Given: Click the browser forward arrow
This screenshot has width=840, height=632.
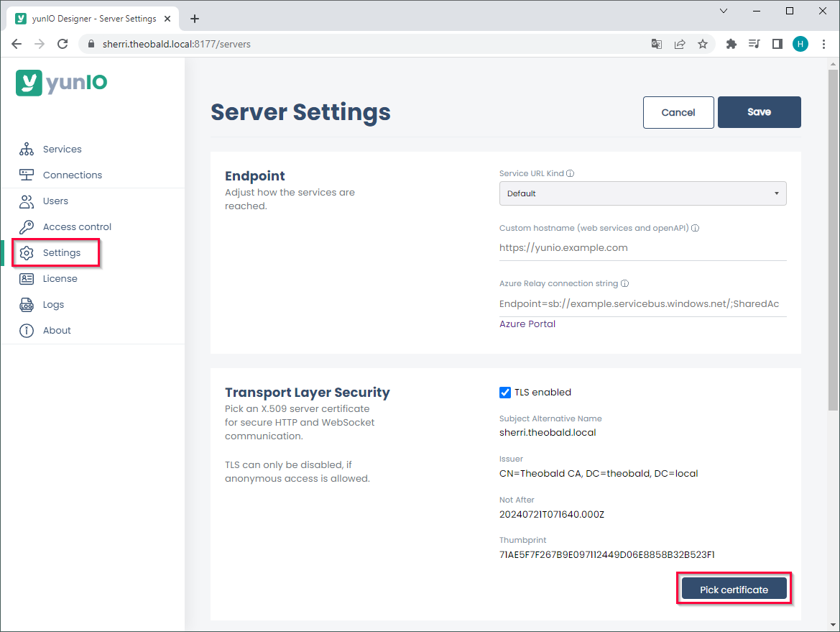Looking at the screenshot, I should click(40, 44).
